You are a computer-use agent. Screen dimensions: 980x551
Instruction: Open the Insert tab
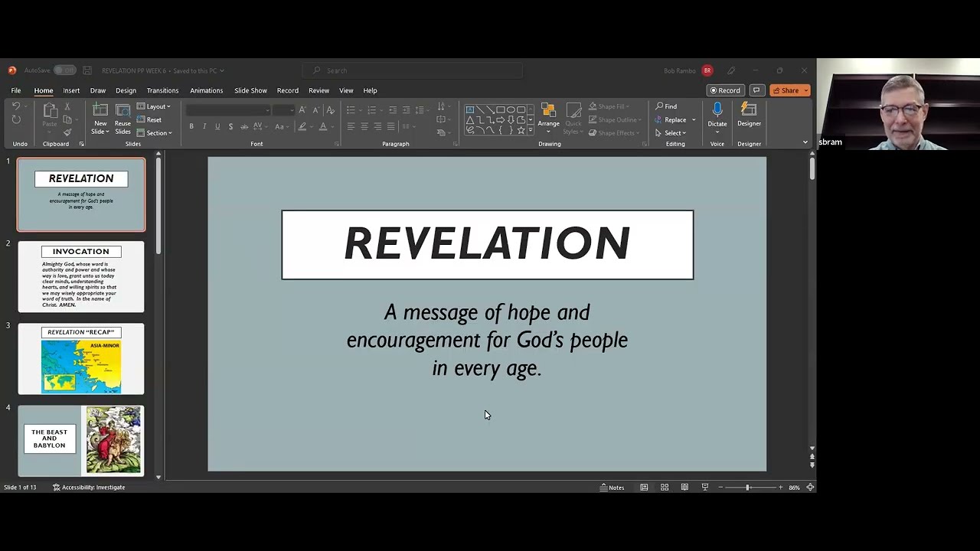click(71, 90)
